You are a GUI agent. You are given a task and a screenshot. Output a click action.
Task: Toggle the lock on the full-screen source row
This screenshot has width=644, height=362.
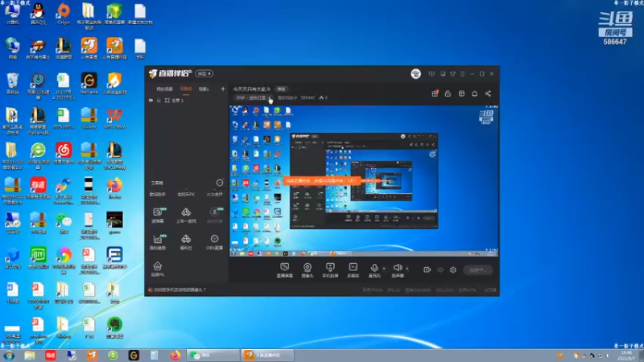point(159,100)
